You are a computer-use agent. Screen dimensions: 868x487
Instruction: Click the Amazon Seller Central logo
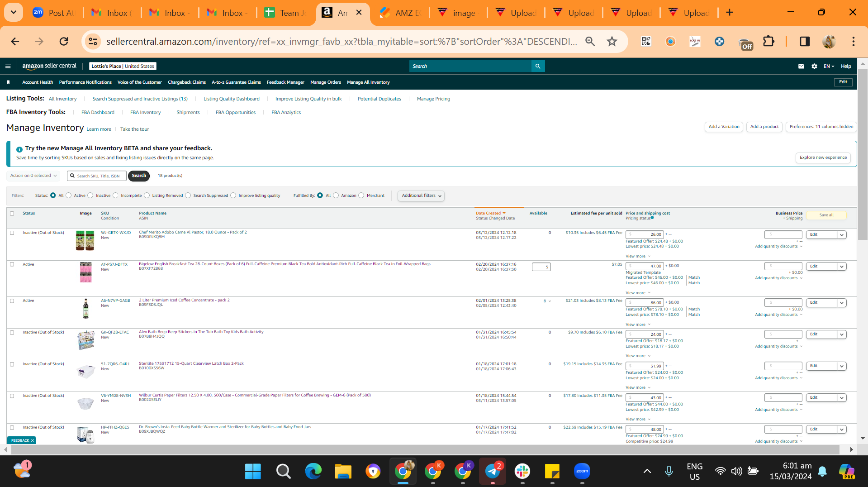[x=49, y=66]
